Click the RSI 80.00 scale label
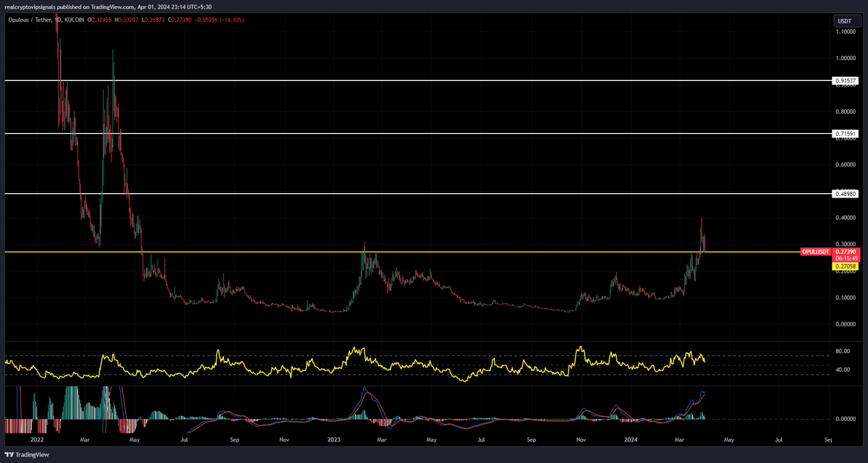868x463 pixels. [842, 352]
